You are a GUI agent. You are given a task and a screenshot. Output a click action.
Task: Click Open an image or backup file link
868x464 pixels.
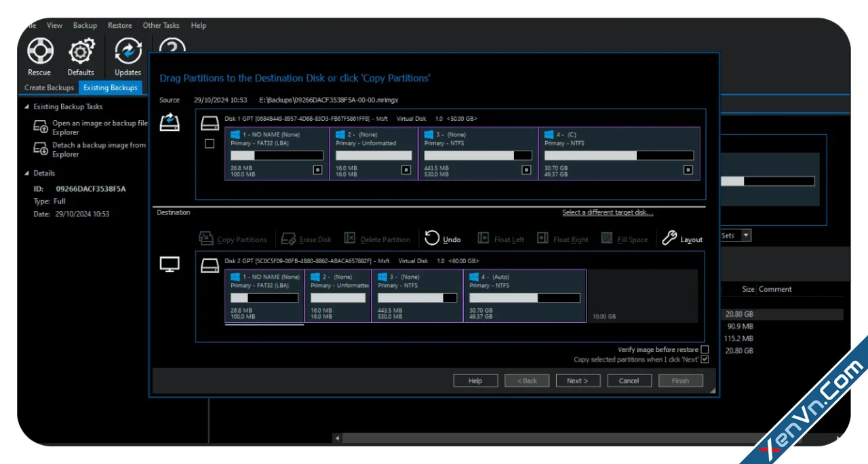[100, 128]
